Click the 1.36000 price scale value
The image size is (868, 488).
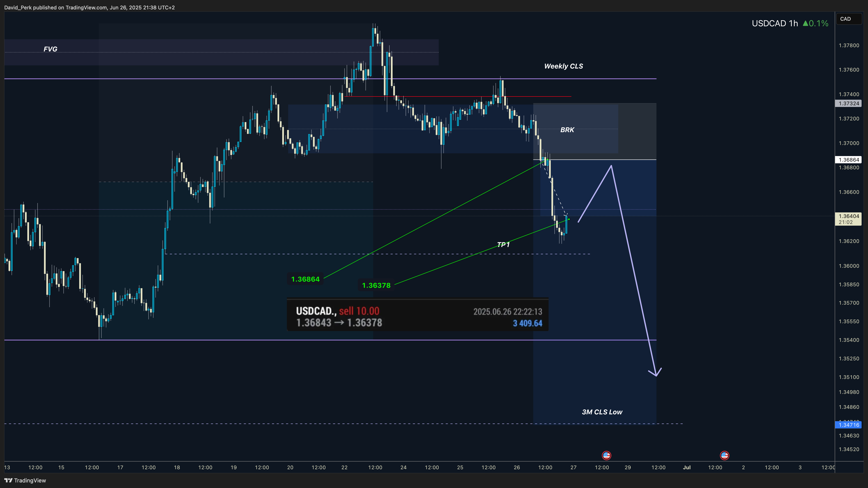[x=849, y=266]
